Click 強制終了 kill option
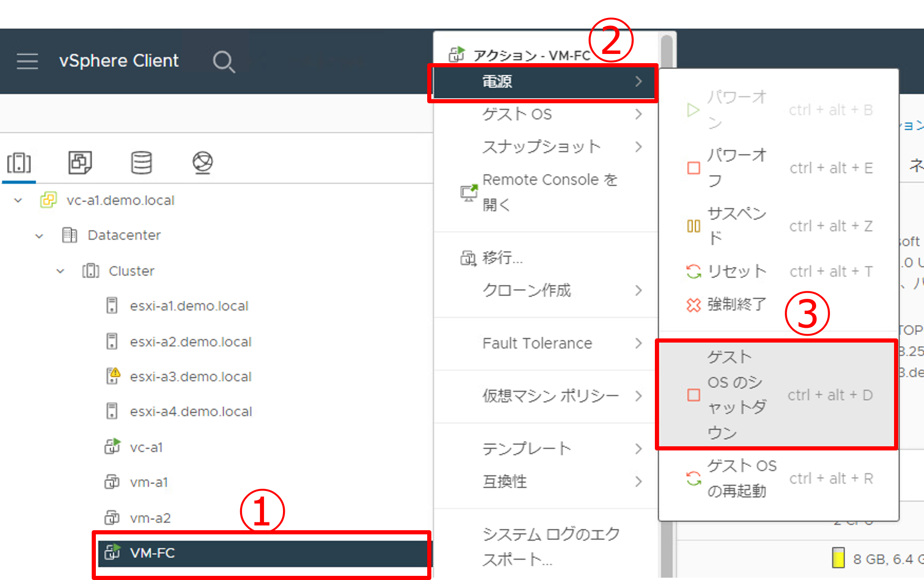Image resolution: width=924 pixels, height=580 pixels. click(736, 304)
